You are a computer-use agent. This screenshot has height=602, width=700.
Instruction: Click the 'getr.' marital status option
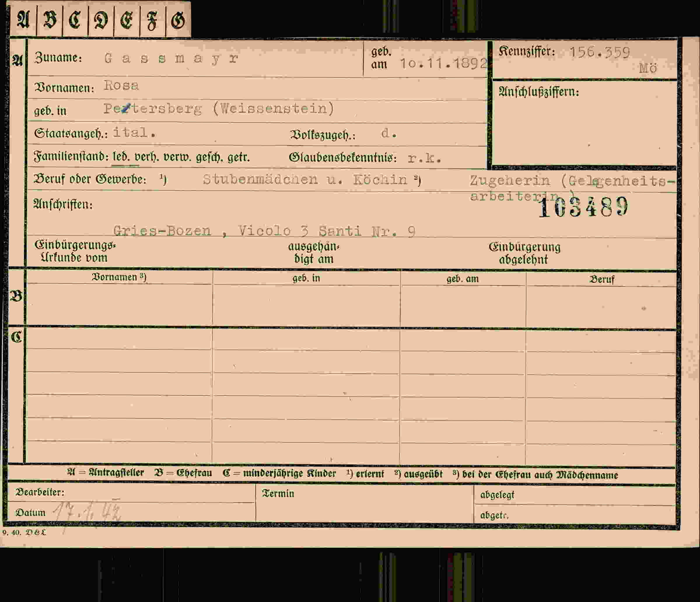tap(239, 158)
